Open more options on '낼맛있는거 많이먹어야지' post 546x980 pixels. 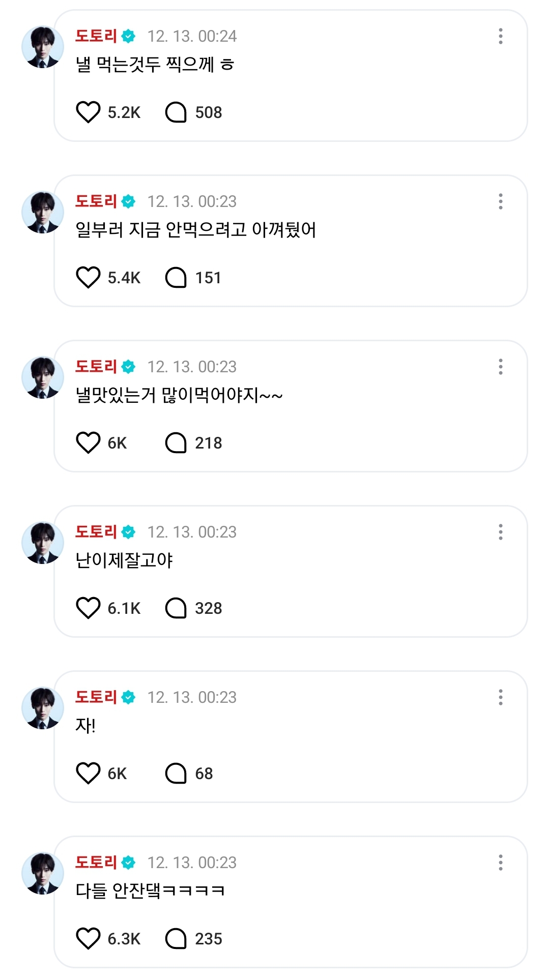pos(501,367)
